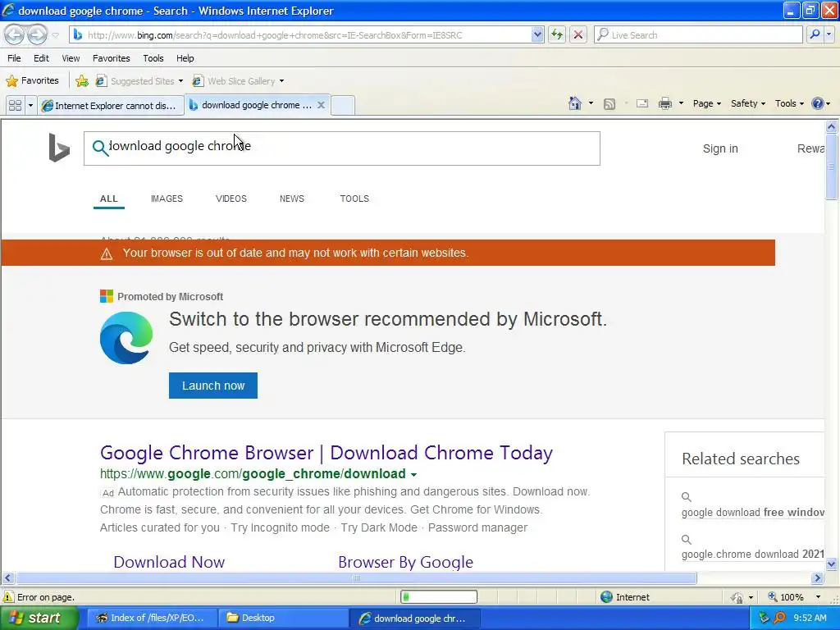Click the Bing logo
The image size is (840, 630).
tap(59, 148)
